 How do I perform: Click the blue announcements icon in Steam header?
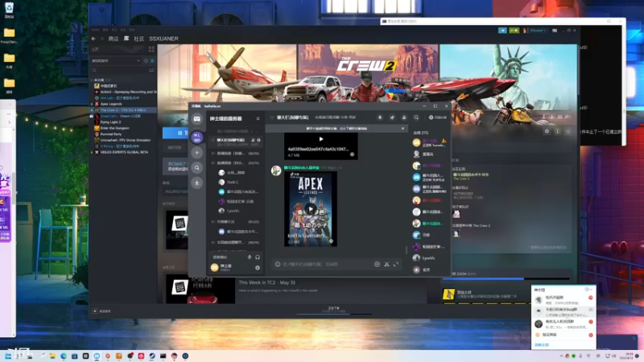pos(502,31)
